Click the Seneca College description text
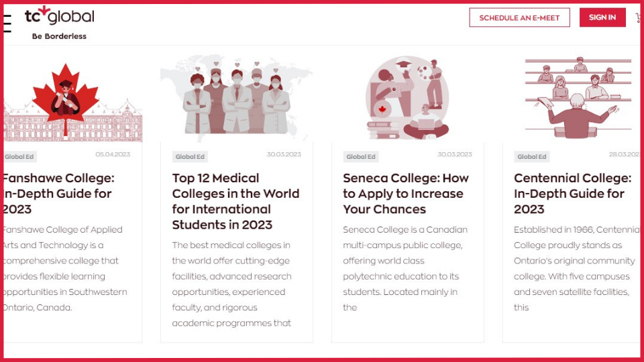Viewport: 644px width, 362px height. coord(405,268)
